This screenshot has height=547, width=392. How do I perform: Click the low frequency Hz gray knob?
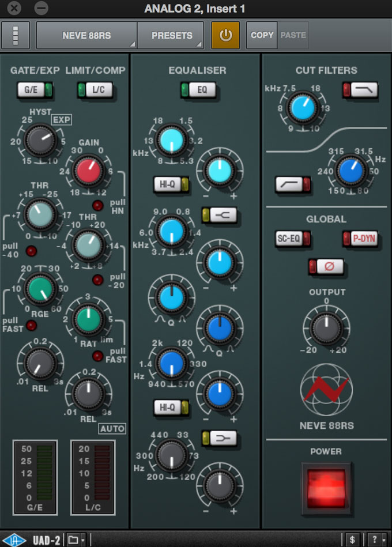point(171,455)
